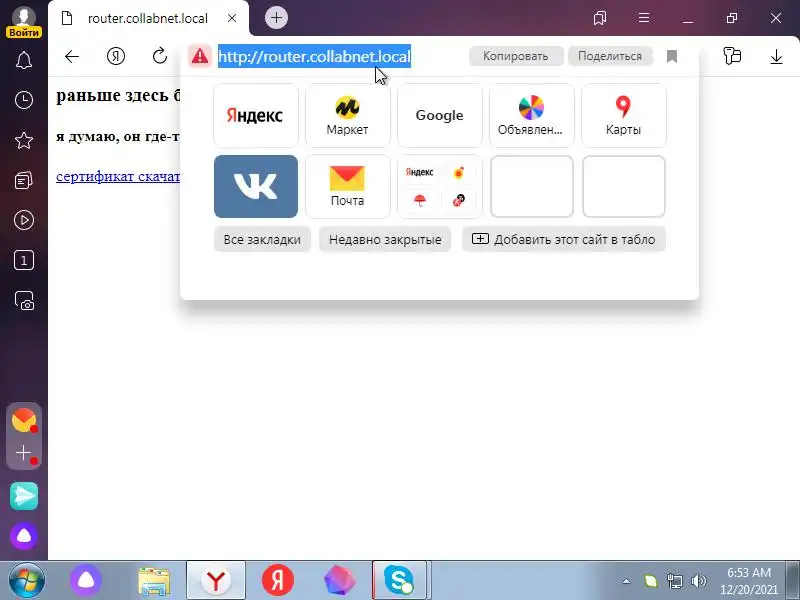Click the Копировать button
Image resolution: width=800 pixels, height=600 pixels.
516,56
